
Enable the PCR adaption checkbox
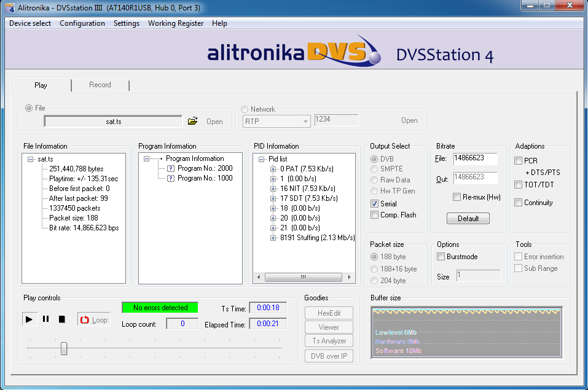point(519,161)
